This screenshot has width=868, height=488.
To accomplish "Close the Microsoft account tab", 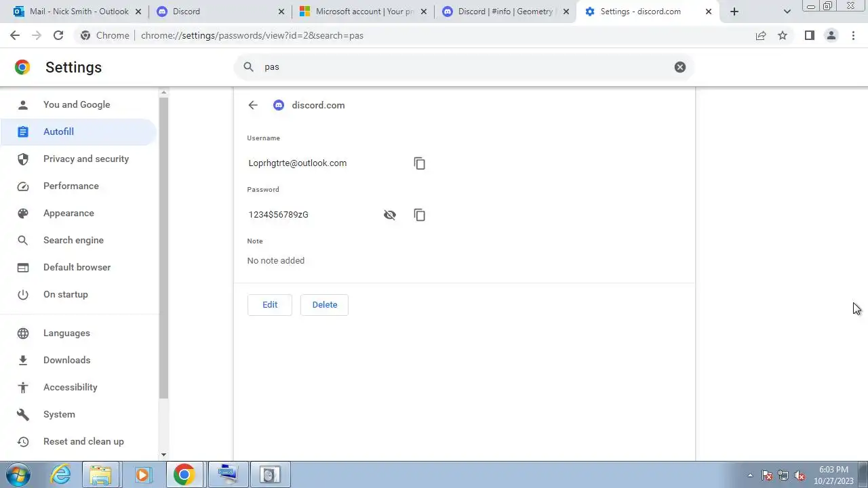I will [x=424, y=12].
